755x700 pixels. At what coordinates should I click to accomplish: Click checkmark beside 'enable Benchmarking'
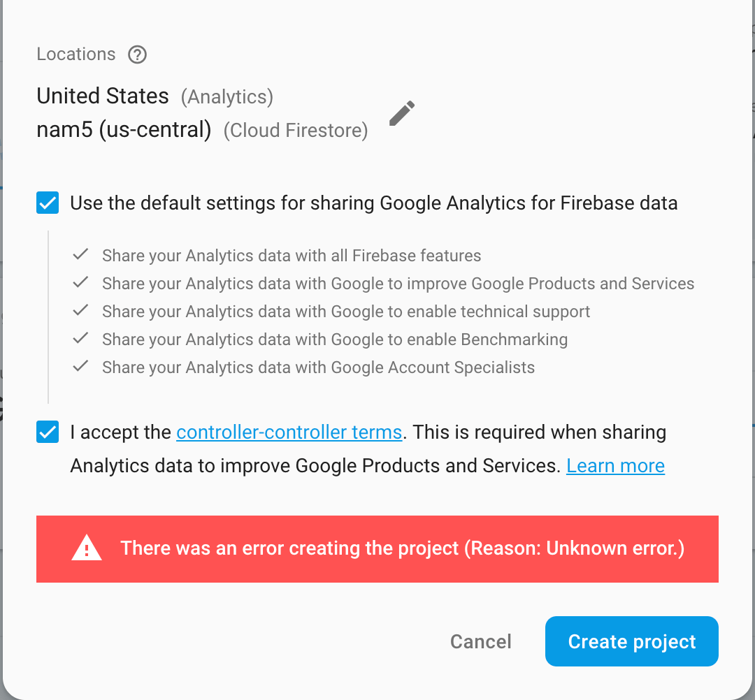81,339
